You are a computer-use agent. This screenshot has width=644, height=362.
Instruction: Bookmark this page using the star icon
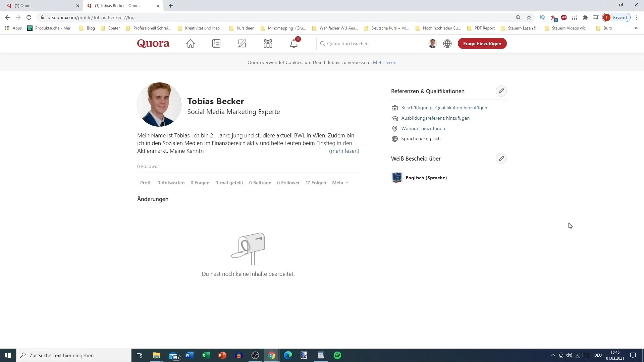[529, 17]
